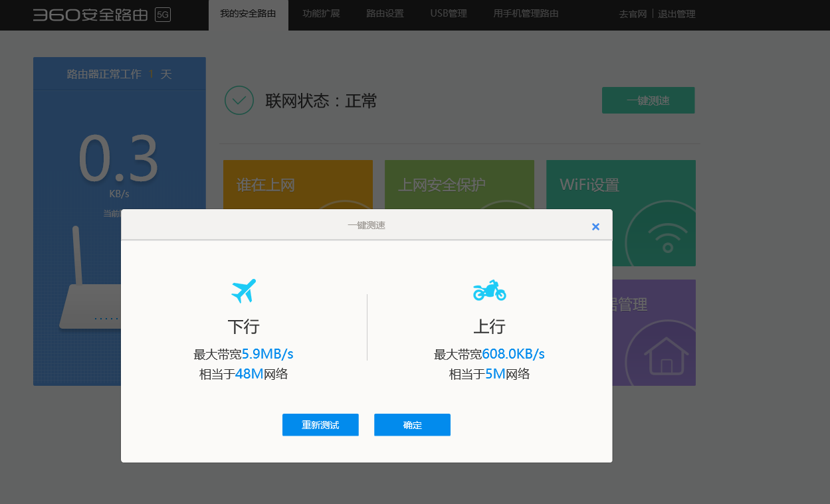The width and height of the screenshot is (830, 504).
Task: Open the 路由设置 tab
Action: [x=385, y=14]
